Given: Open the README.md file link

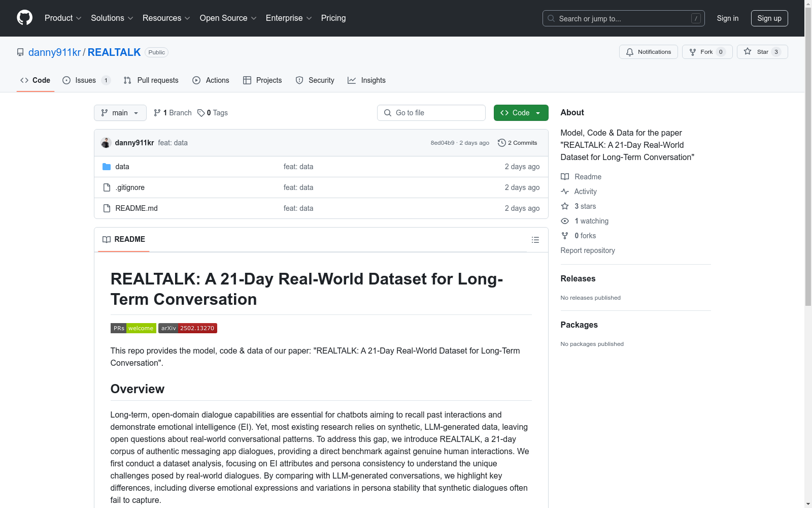Looking at the screenshot, I should (137, 208).
